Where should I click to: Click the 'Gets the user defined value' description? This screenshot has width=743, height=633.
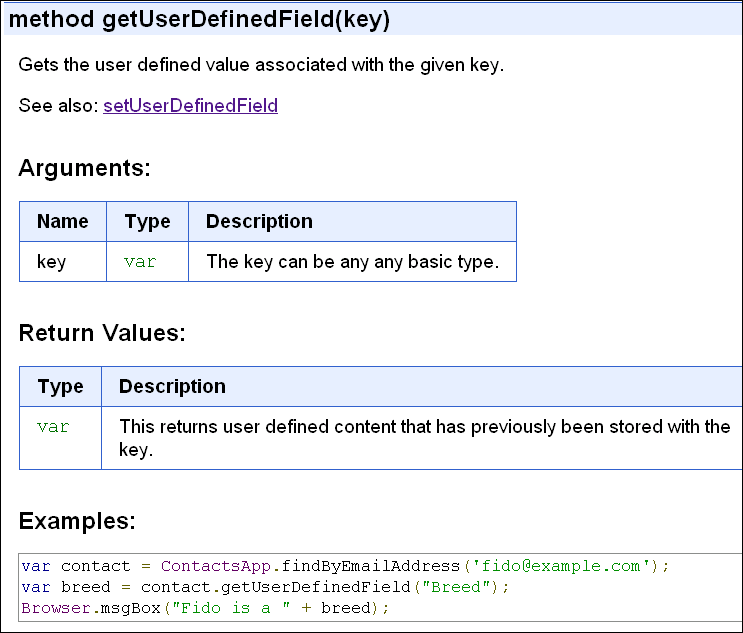(261, 64)
